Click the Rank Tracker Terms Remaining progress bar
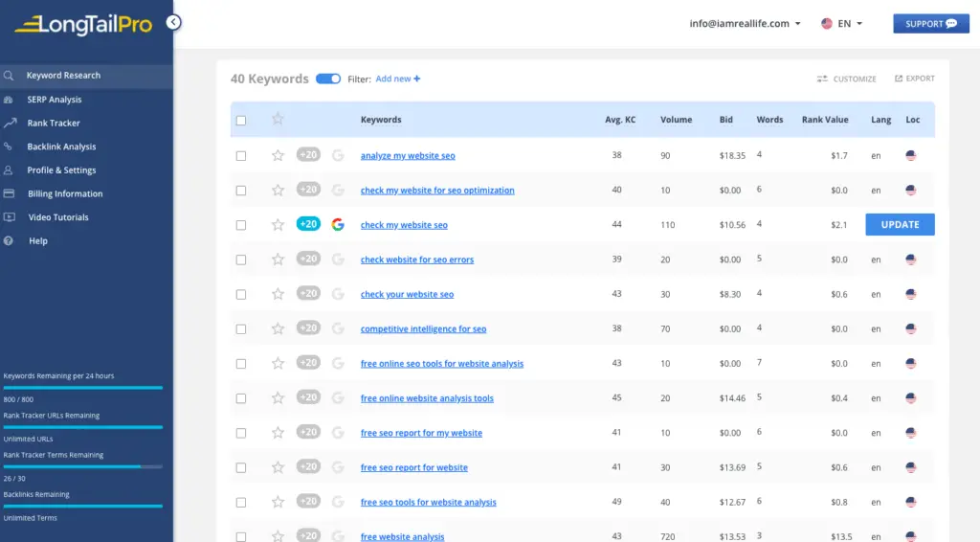 coord(83,466)
